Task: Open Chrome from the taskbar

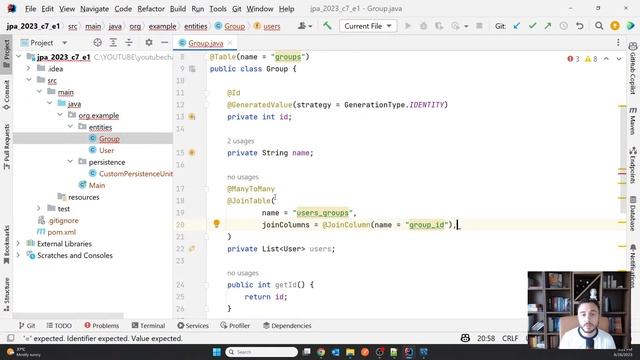Action: (321, 352)
